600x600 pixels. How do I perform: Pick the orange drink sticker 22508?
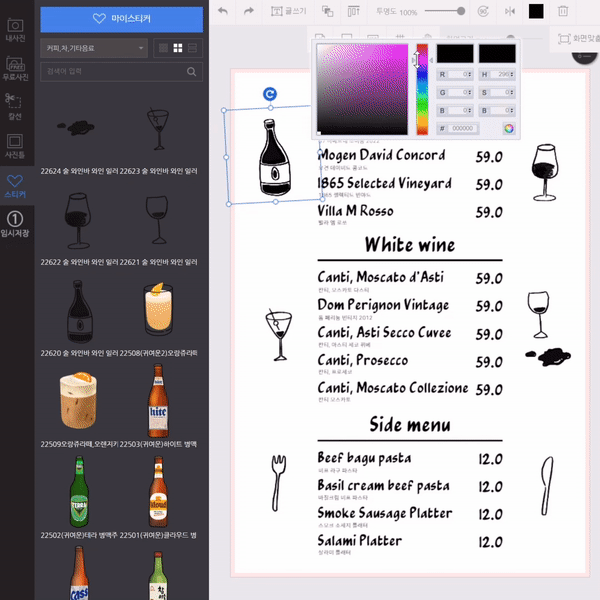tap(158, 309)
